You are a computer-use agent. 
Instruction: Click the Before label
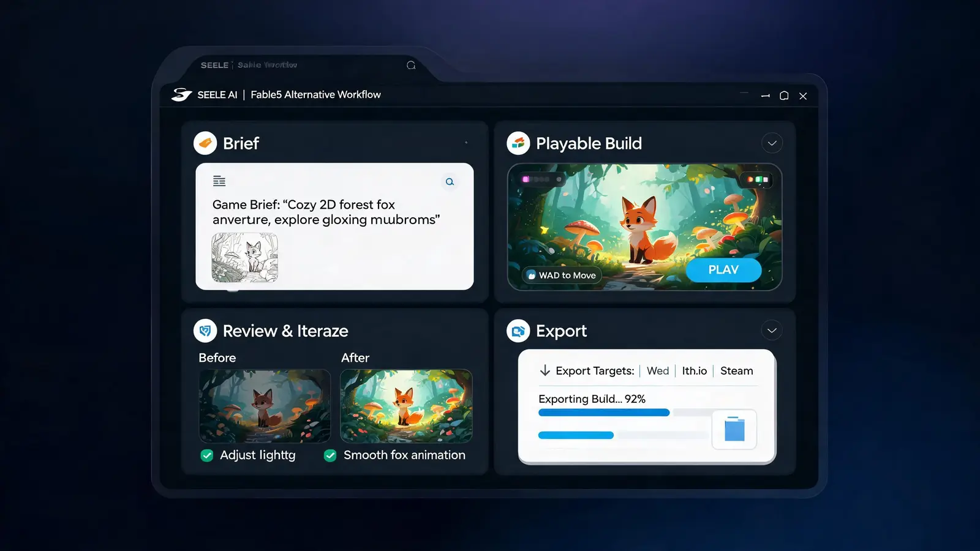217,358
